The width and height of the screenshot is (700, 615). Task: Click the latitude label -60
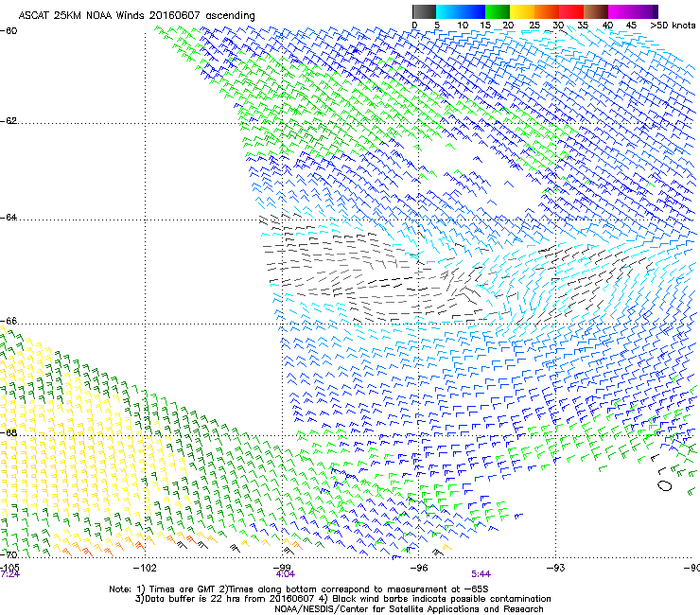tap(9, 31)
